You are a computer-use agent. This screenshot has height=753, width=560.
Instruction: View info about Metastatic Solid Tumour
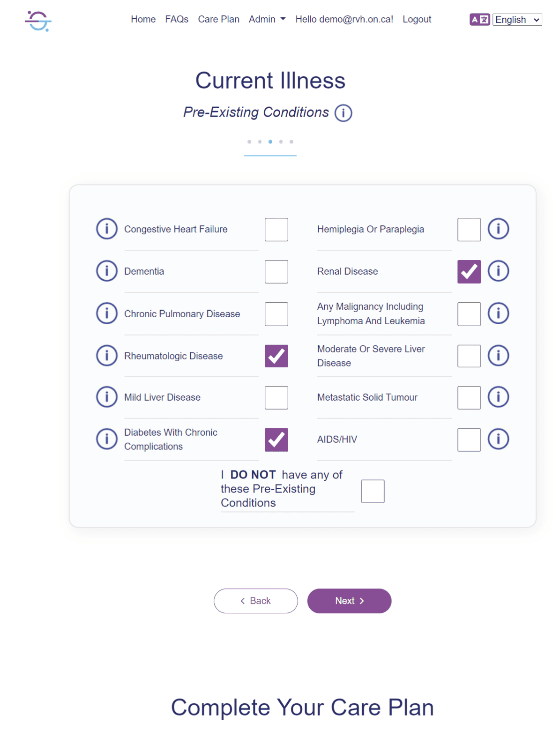coord(498,397)
